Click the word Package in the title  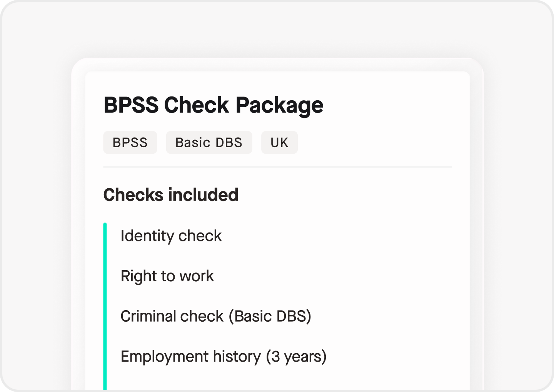(x=280, y=105)
